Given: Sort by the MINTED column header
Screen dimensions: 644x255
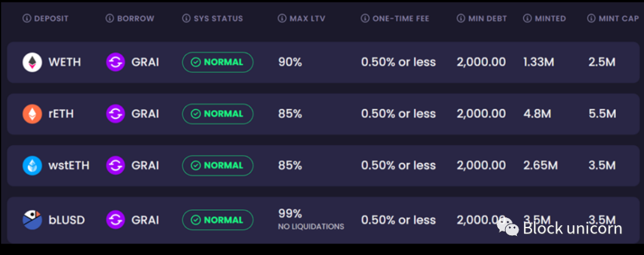Looking at the screenshot, I should pyautogui.click(x=550, y=19).
